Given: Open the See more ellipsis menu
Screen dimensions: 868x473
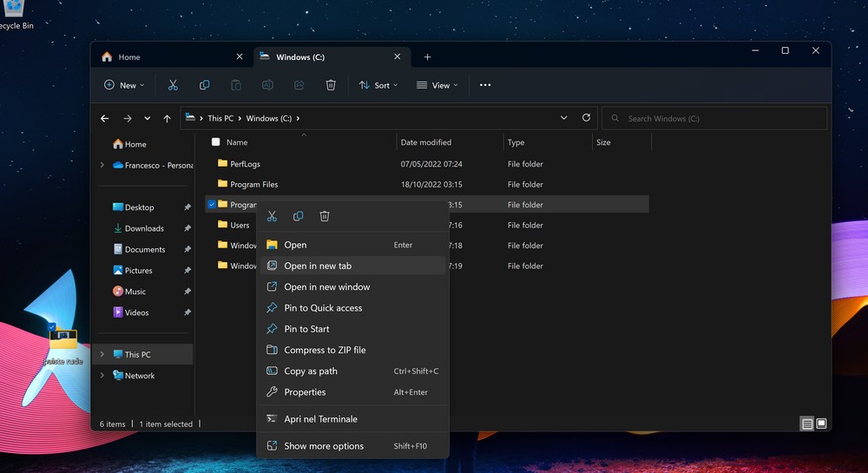Looking at the screenshot, I should [x=485, y=85].
